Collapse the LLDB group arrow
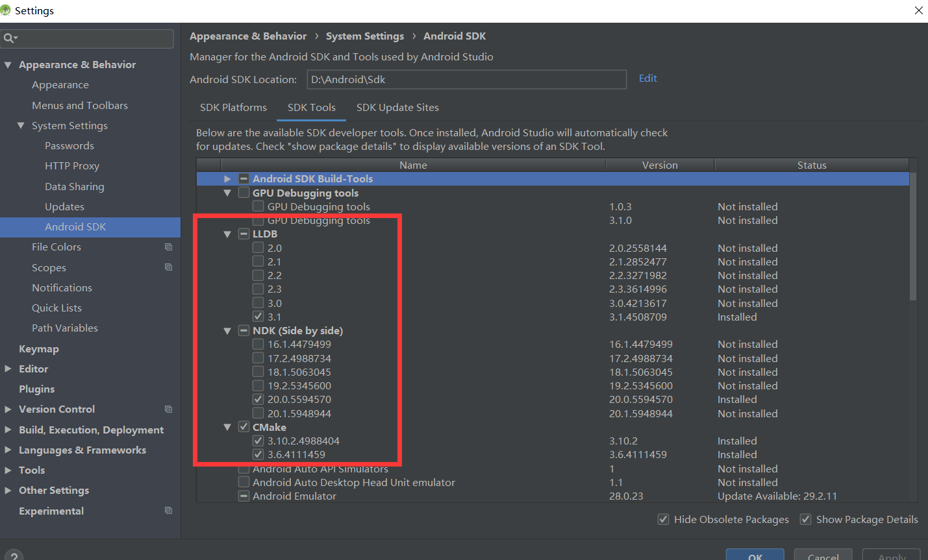This screenshot has height=560, width=928. click(227, 234)
